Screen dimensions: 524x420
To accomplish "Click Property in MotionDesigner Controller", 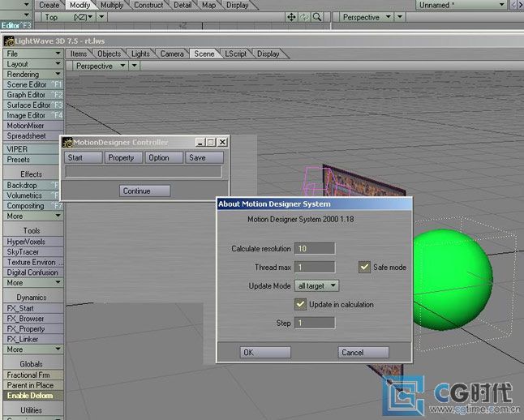I will click(x=123, y=158).
